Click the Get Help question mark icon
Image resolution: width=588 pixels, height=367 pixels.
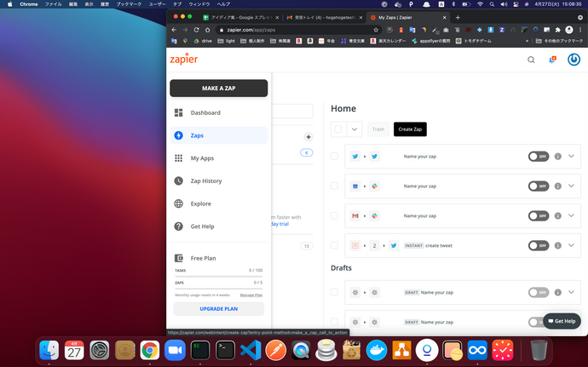pyautogui.click(x=178, y=227)
